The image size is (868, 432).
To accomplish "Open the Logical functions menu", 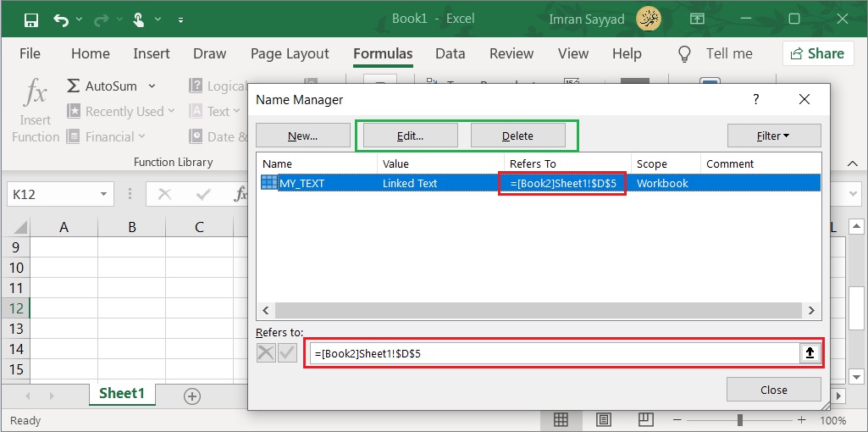I will (218, 86).
